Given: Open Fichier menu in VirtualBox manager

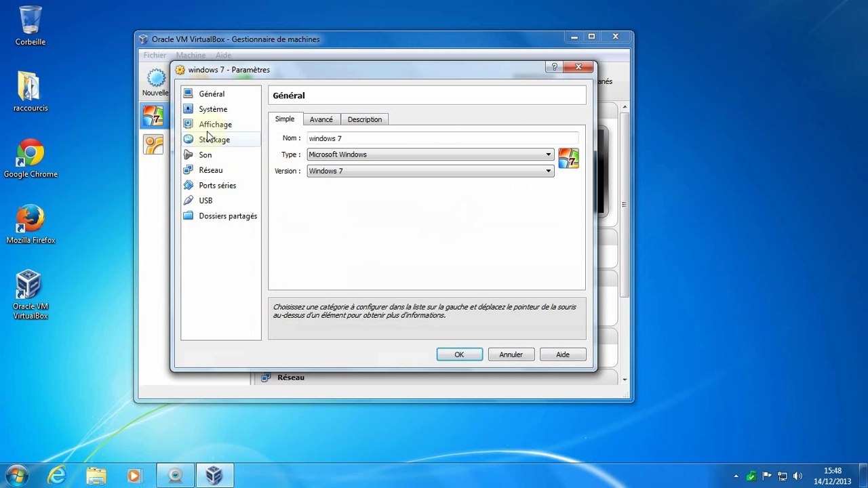Looking at the screenshot, I should click(155, 55).
